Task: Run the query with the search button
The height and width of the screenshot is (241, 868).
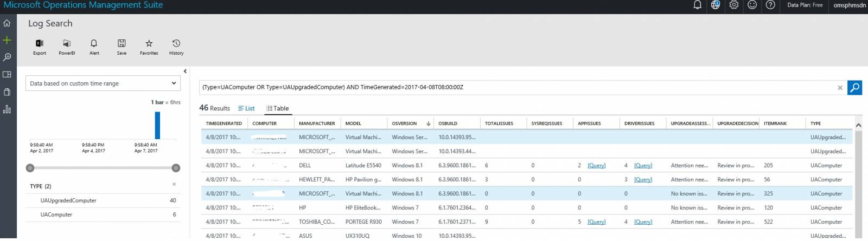Action: pos(854,87)
